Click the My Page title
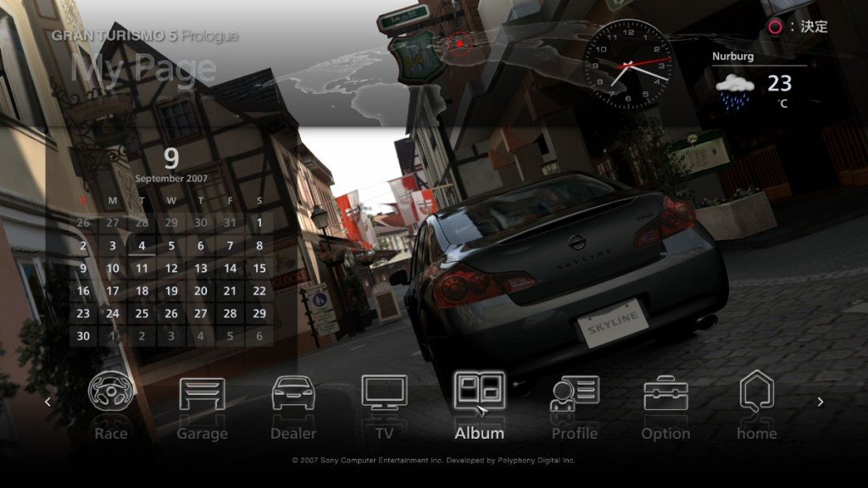868x488 pixels. [142, 68]
